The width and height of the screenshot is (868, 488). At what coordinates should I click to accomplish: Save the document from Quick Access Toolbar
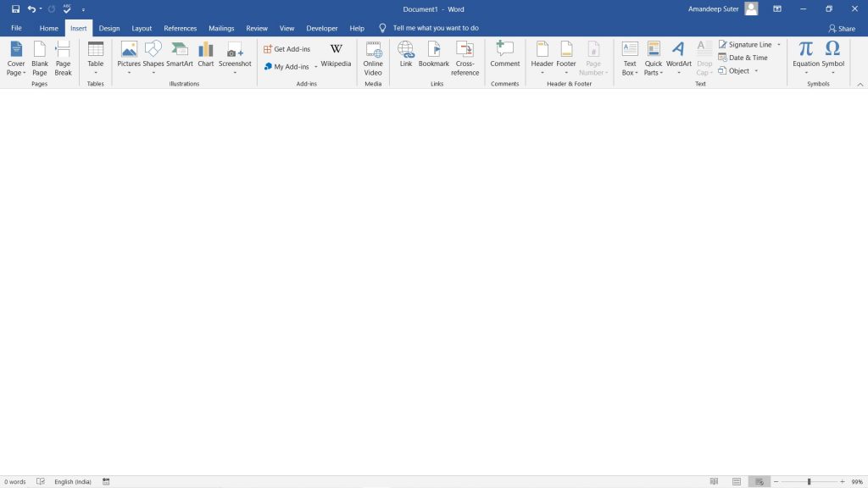[x=15, y=8]
